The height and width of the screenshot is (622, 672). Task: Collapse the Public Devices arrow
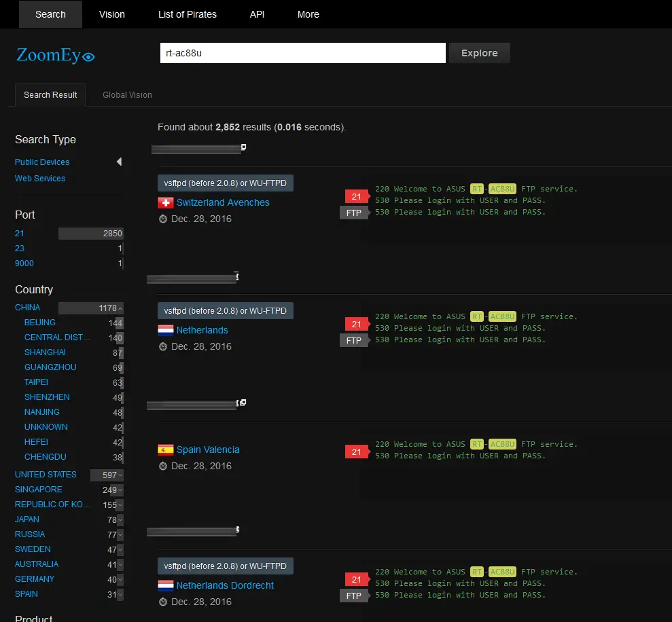[119, 162]
